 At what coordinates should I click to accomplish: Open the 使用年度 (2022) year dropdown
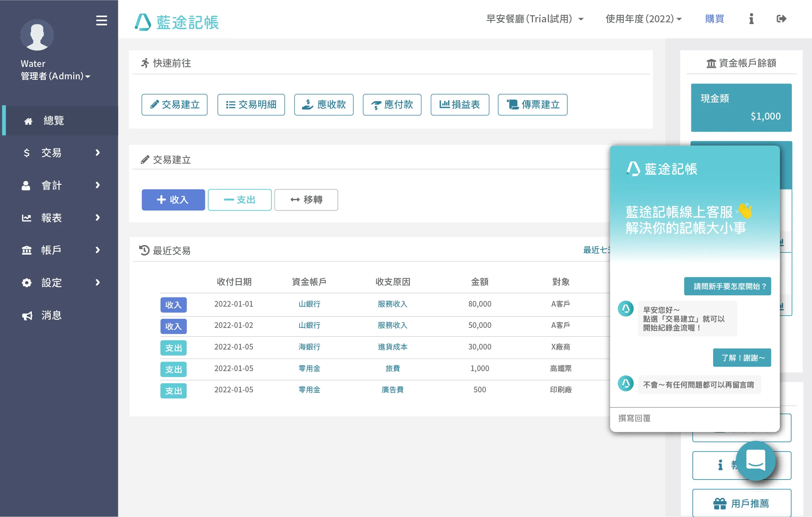pyautogui.click(x=643, y=19)
